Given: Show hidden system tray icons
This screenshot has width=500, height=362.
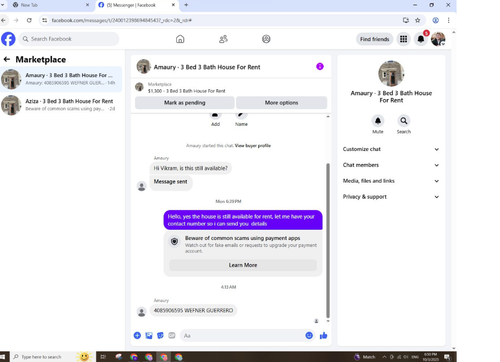Looking at the screenshot, I should pyautogui.click(x=384, y=357).
